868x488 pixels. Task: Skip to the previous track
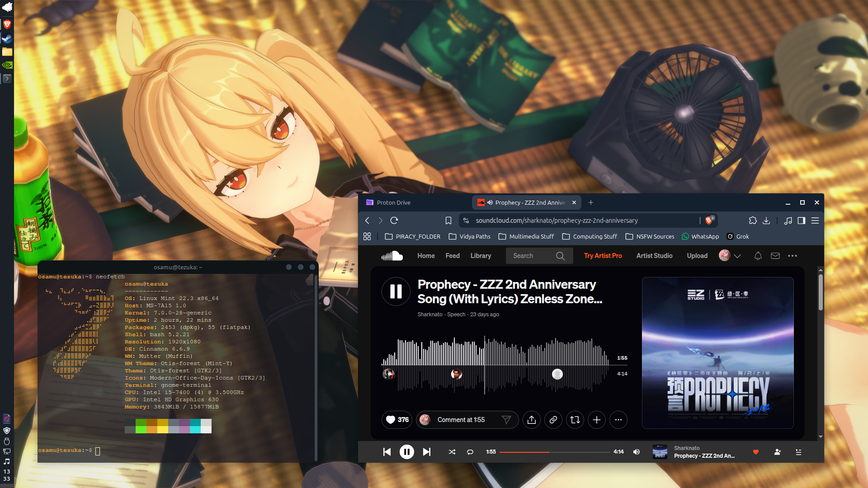pyautogui.click(x=387, y=452)
